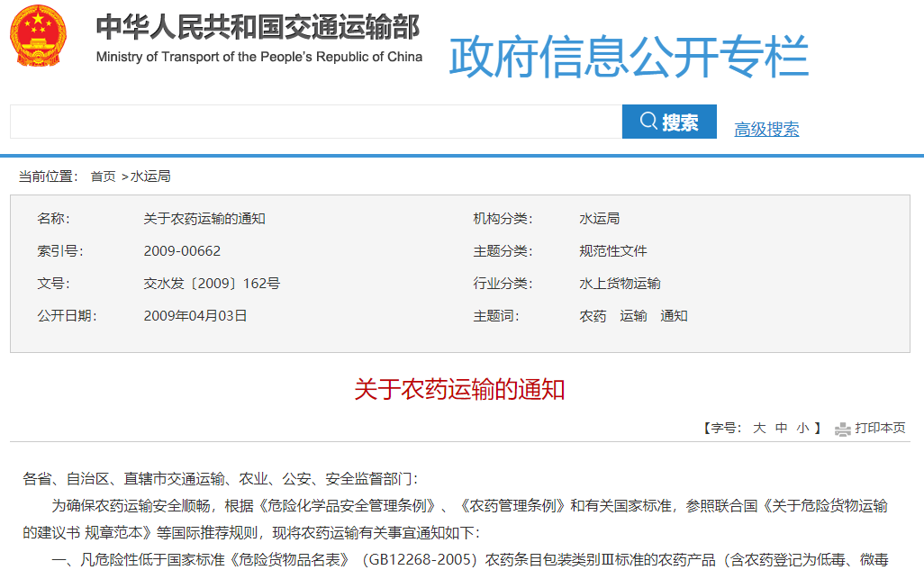The width and height of the screenshot is (924, 579).
Task: Click the 中华人民共和国交通运输部 site title
Action: point(258,28)
